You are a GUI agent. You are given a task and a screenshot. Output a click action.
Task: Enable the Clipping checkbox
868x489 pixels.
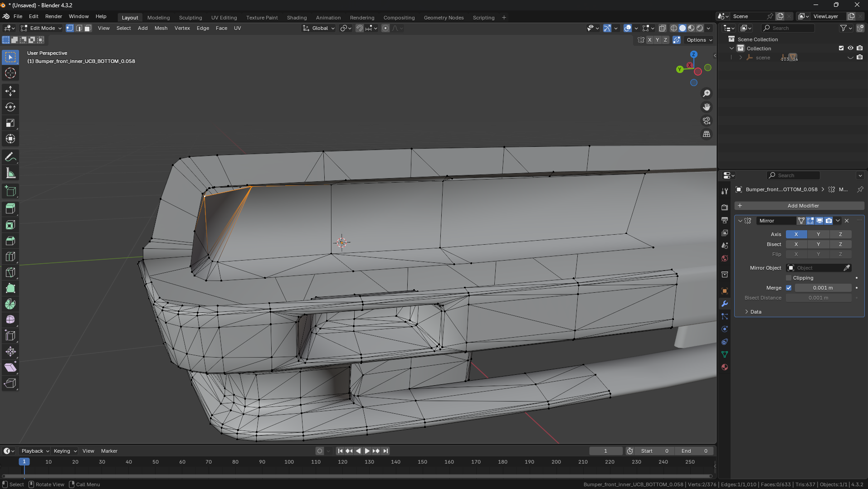click(789, 278)
